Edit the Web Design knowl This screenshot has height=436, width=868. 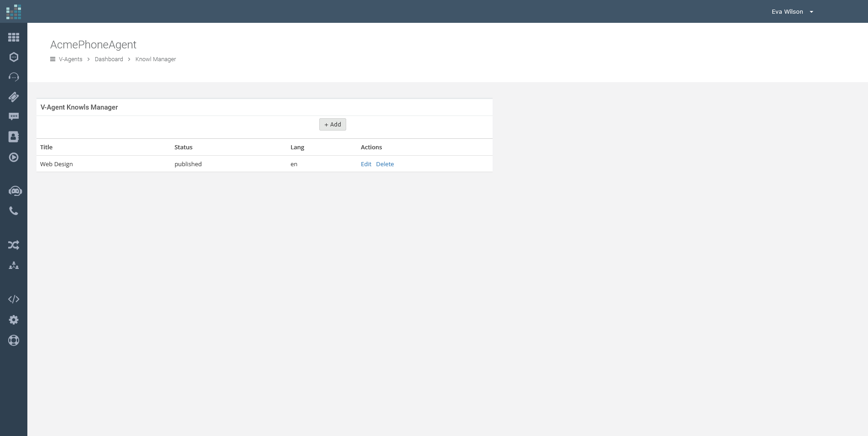coord(366,164)
